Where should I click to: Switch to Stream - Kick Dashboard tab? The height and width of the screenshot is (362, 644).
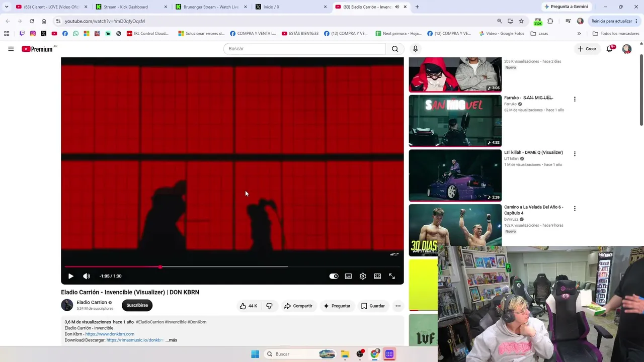[131, 7]
